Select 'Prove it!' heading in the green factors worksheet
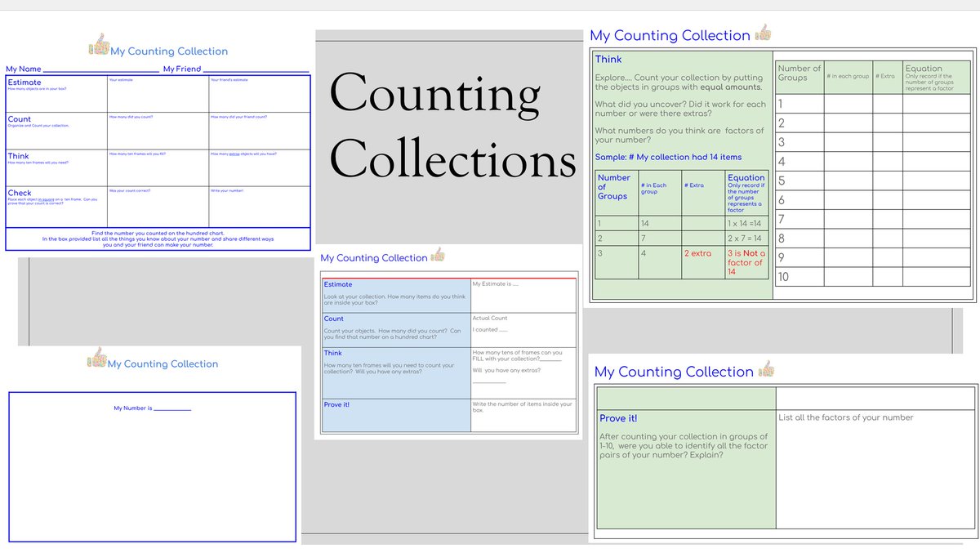This screenshot has height=553, width=980. point(619,418)
